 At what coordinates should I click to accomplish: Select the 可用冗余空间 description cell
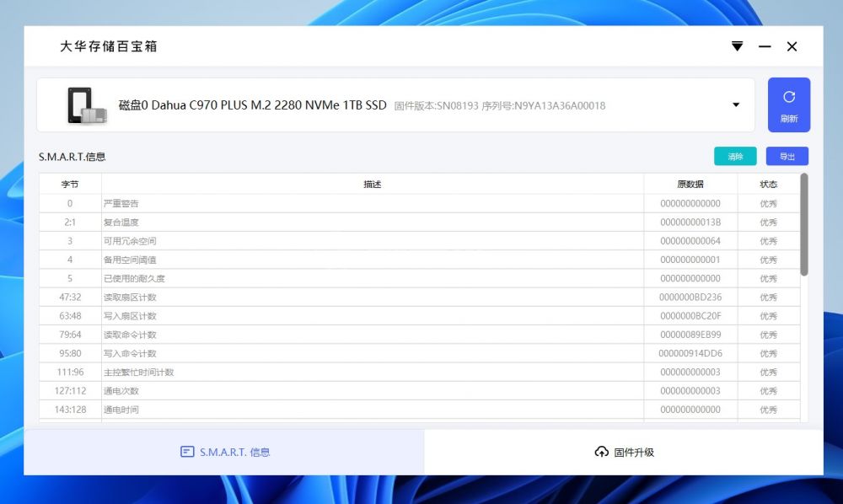[x=372, y=241]
